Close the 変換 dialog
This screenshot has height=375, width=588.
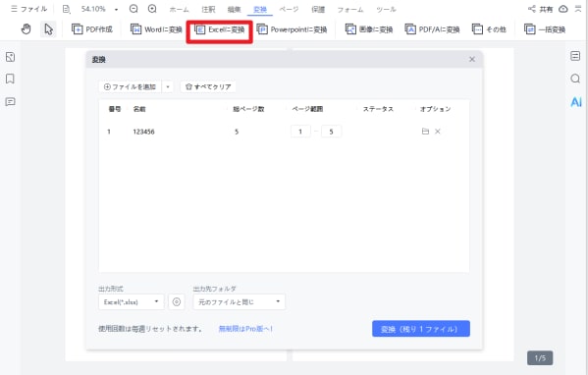[x=472, y=59]
